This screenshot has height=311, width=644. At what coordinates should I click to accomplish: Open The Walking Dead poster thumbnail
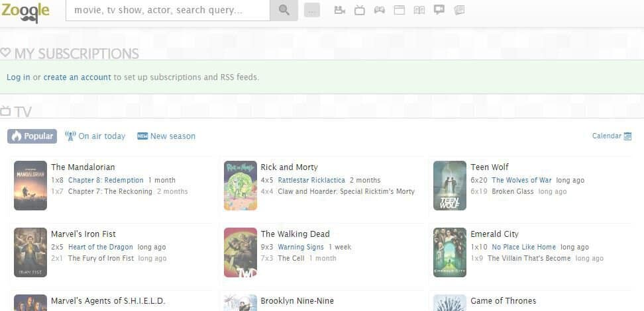[241, 252]
